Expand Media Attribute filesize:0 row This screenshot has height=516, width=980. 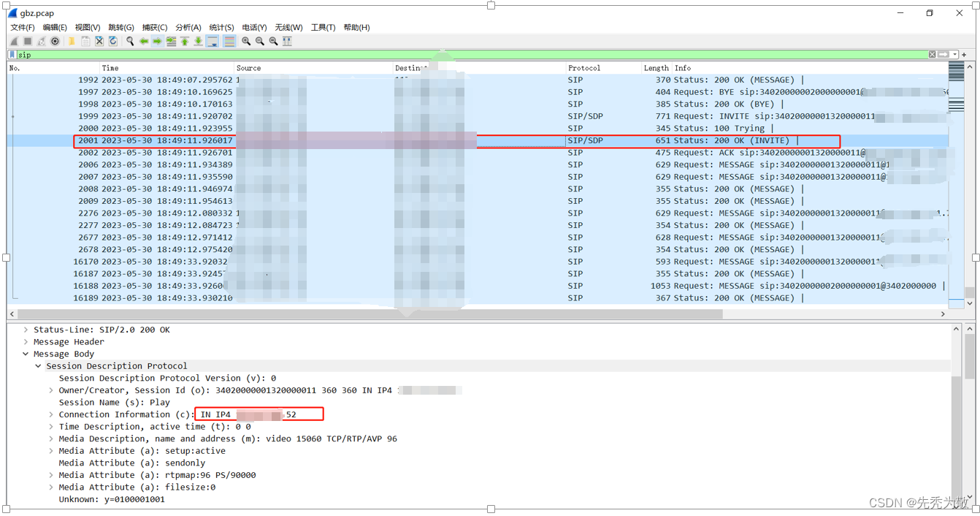tap(51, 487)
